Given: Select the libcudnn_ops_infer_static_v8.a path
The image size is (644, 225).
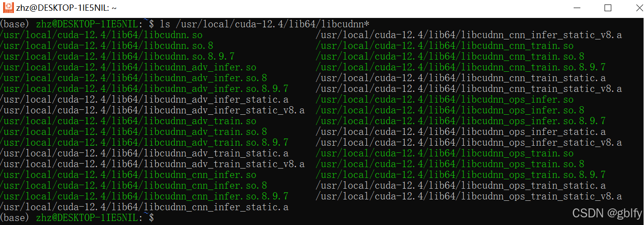Looking at the screenshot, I should point(469,143).
